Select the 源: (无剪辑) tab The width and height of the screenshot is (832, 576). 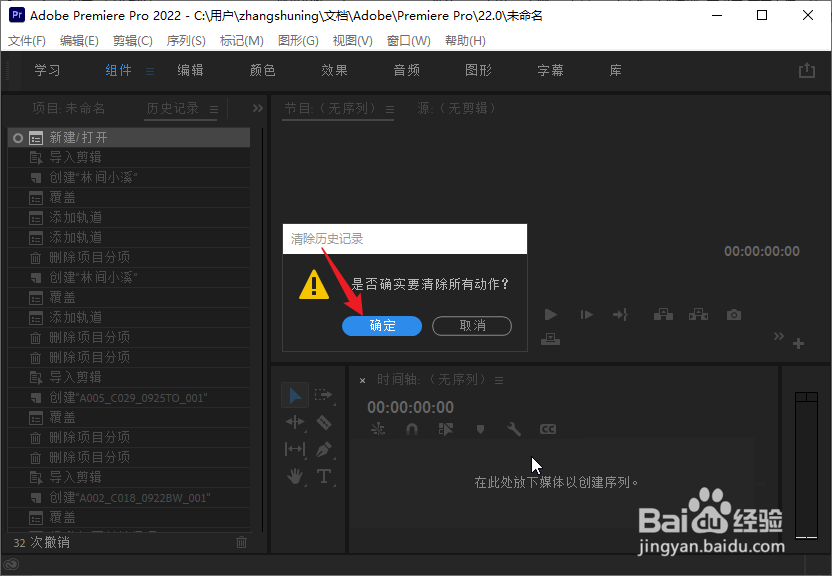click(456, 109)
